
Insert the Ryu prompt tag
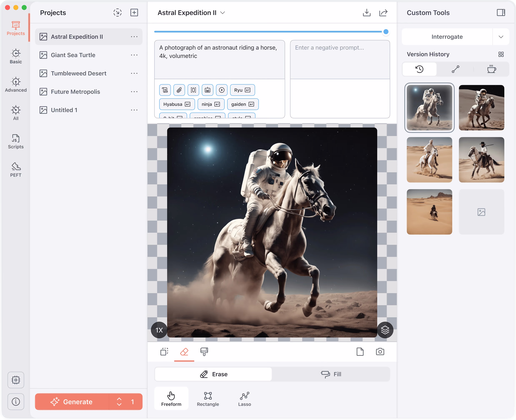[x=242, y=90]
